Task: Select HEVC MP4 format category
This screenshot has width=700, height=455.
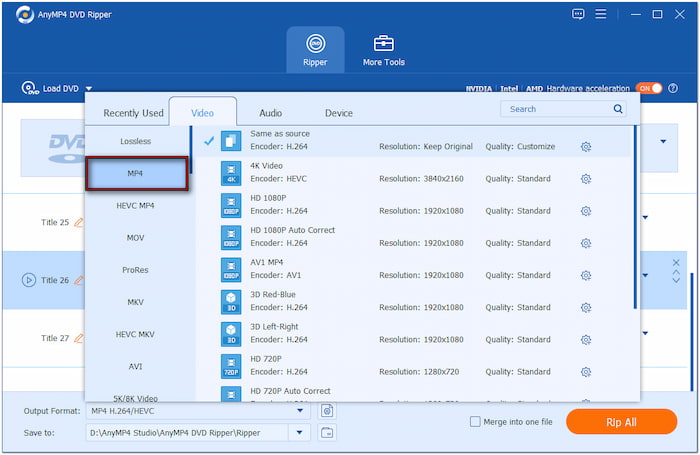Action: pyautogui.click(x=135, y=205)
